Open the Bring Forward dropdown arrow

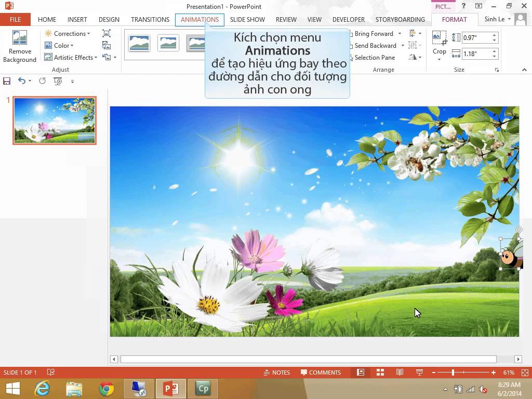[x=400, y=34]
